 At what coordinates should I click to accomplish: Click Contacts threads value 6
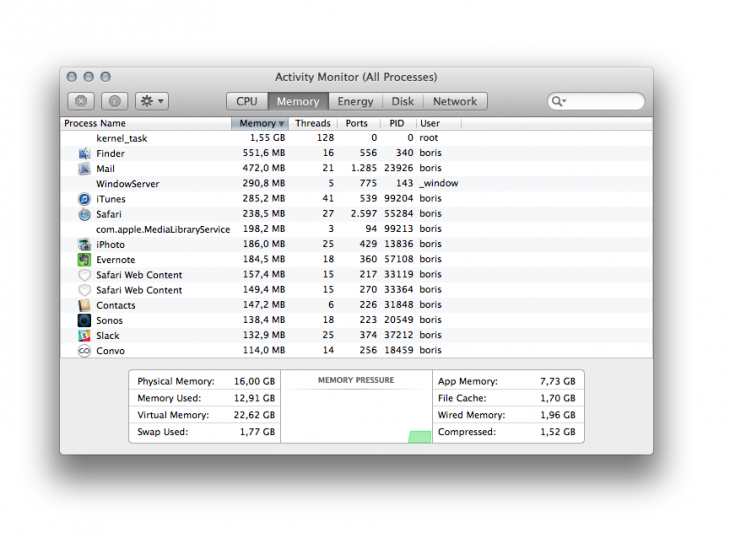tap(331, 305)
